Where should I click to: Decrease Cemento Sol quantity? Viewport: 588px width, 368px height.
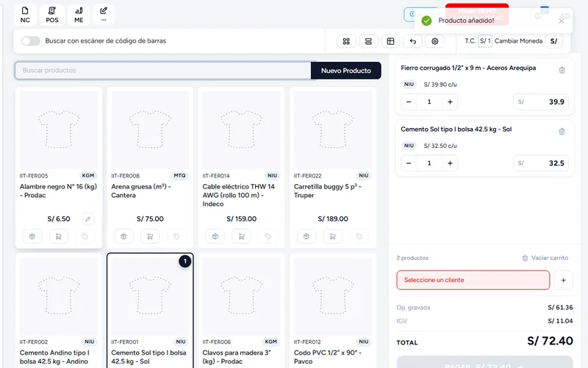pos(409,163)
